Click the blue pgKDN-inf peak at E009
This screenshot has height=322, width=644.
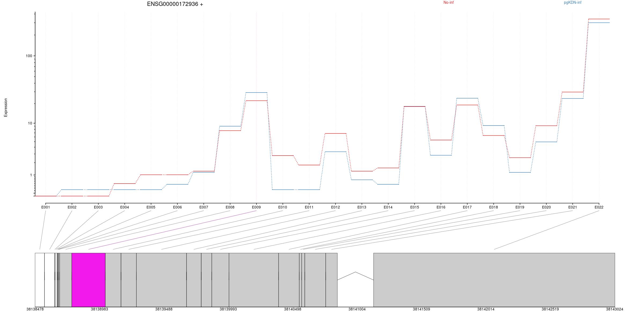click(x=256, y=93)
